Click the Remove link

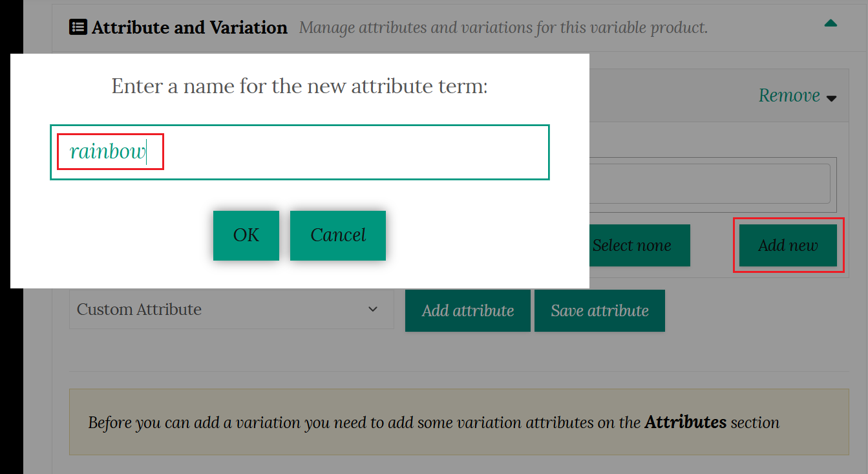[789, 96]
